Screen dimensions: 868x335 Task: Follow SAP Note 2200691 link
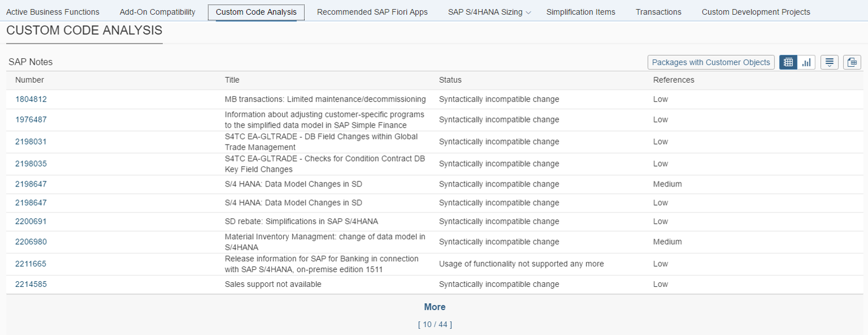pos(31,222)
